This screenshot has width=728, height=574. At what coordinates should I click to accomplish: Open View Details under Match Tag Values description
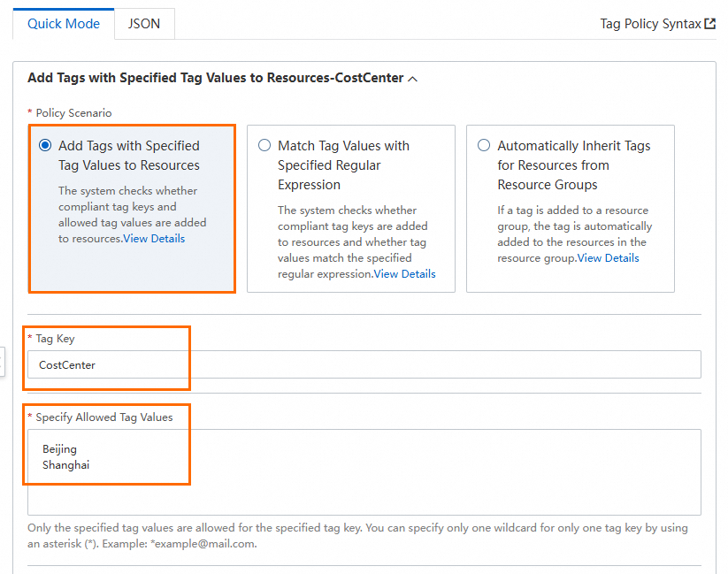(405, 274)
